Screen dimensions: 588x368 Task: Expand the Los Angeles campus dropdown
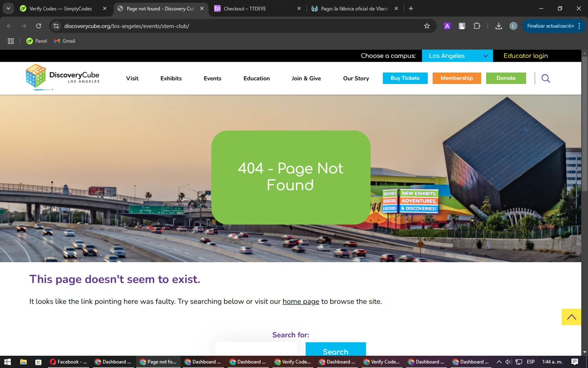coord(457,56)
